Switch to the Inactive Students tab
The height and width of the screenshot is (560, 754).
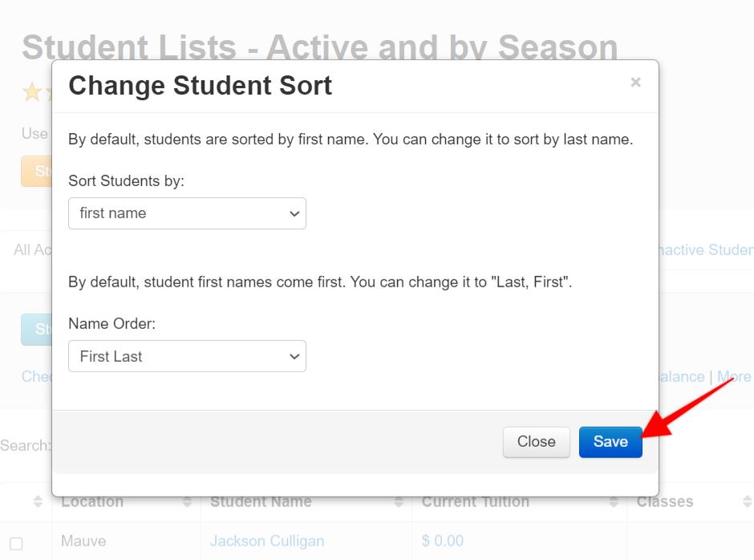tap(705, 250)
